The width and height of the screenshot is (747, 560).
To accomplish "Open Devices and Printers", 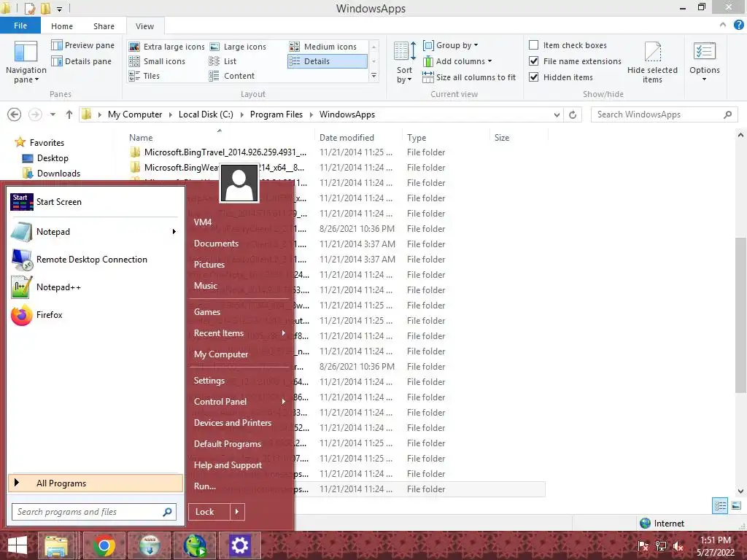I will [233, 424].
